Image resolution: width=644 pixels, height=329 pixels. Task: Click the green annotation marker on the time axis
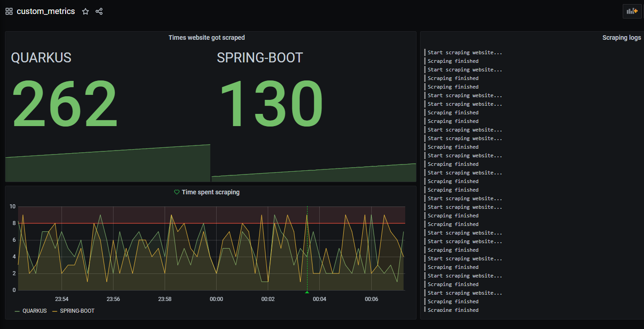click(307, 292)
